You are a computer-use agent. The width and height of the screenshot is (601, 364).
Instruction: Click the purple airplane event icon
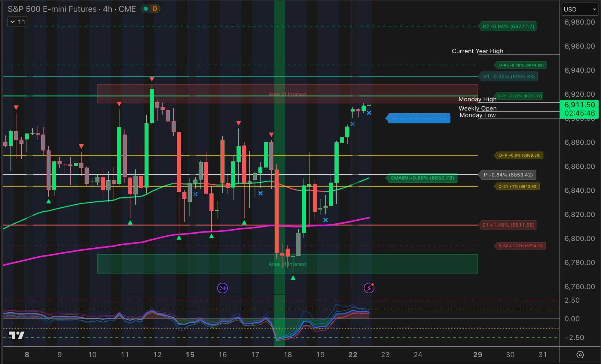(x=223, y=288)
